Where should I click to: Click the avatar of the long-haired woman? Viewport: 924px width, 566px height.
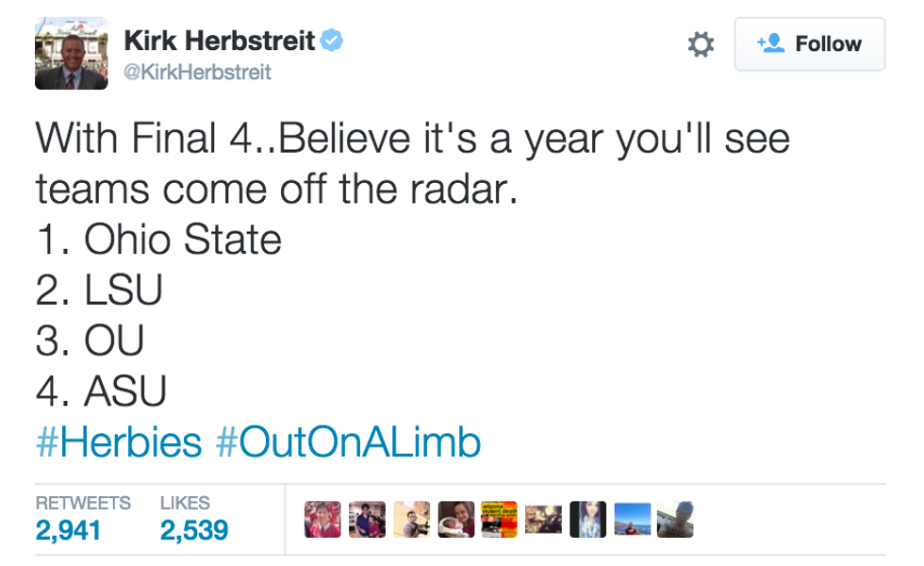(x=587, y=519)
